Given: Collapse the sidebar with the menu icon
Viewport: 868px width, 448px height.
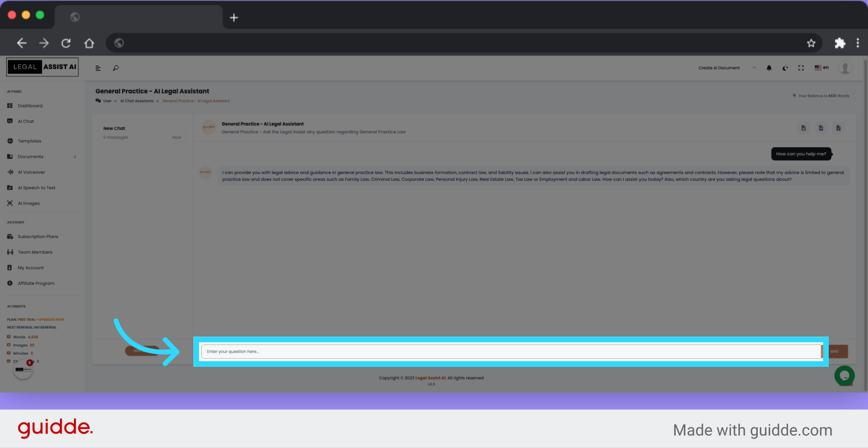Looking at the screenshot, I should pos(98,68).
